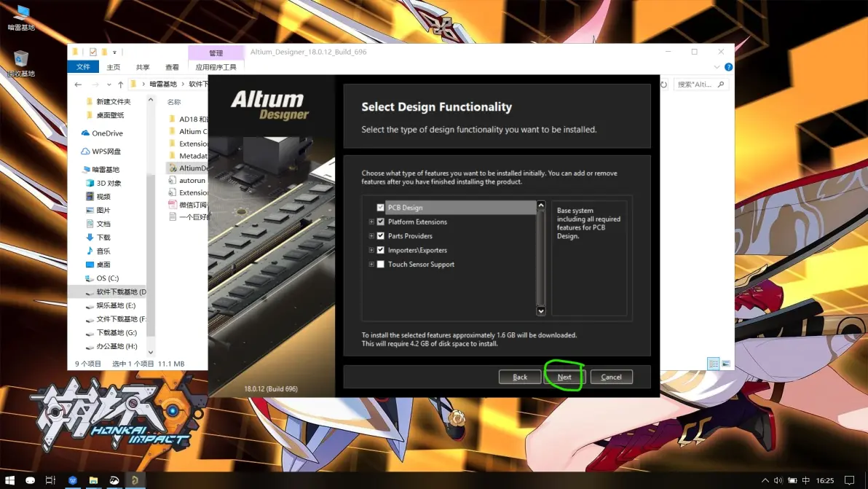
Task: Select 3D 对象 in the navigation pane
Action: (103, 184)
